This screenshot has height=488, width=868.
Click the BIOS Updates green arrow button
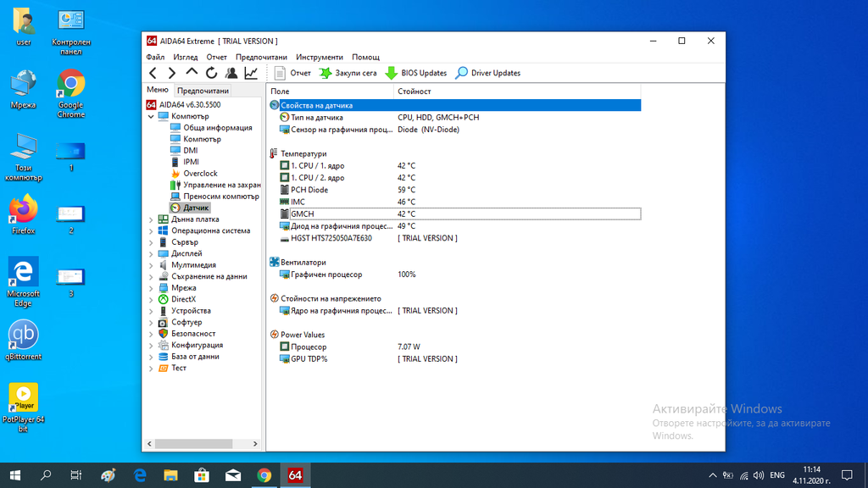pos(416,73)
